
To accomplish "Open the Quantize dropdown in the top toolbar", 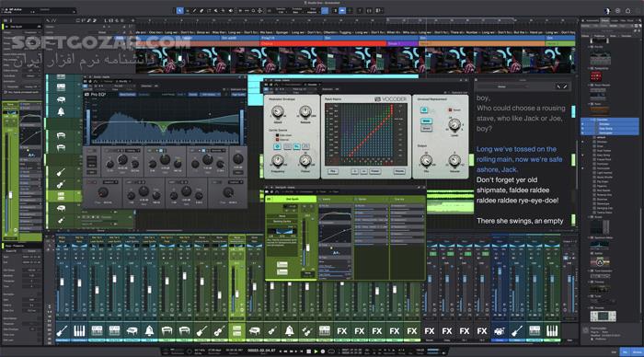I will pos(281,11).
